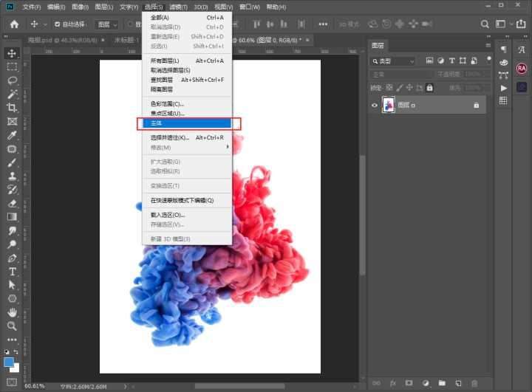This screenshot has width=532, height=392.
Task: Select the Horizontal Type tool
Action: 12,272
